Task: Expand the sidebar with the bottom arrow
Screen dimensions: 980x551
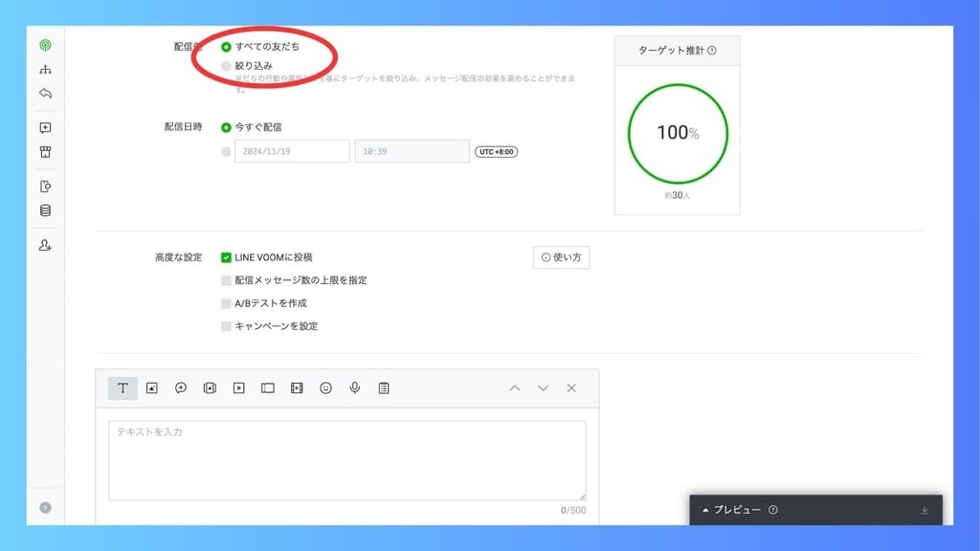Action: (45, 507)
